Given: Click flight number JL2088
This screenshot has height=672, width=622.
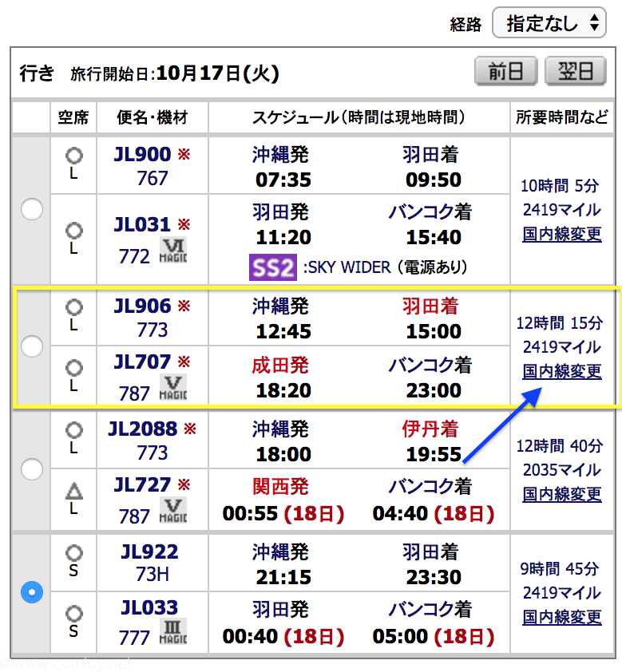Looking at the screenshot, I should pos(142,429).
